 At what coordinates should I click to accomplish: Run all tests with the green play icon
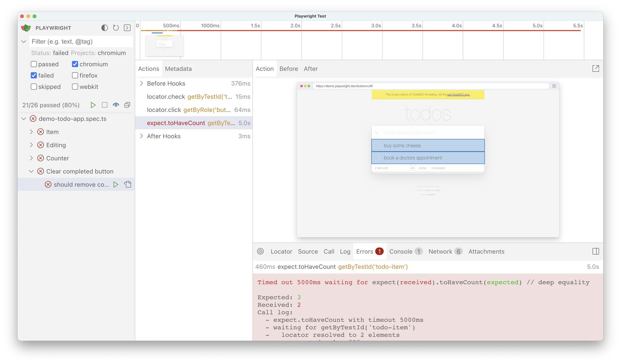[93, 105]
